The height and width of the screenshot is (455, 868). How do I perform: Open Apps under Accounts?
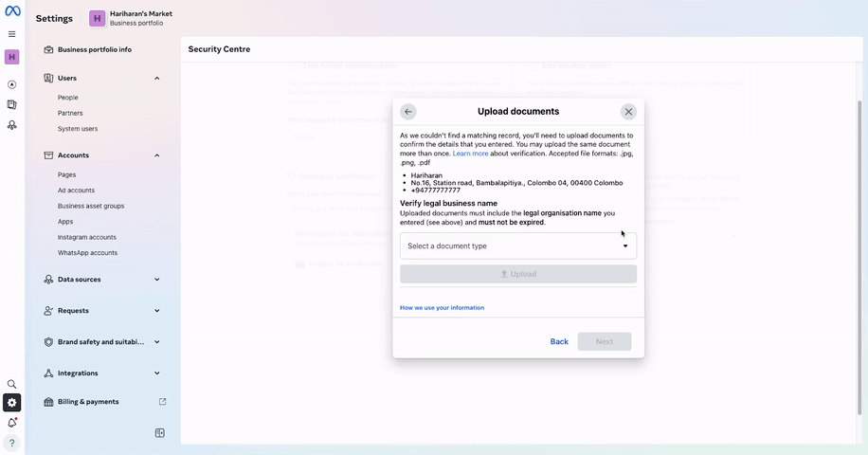(65, 222)
